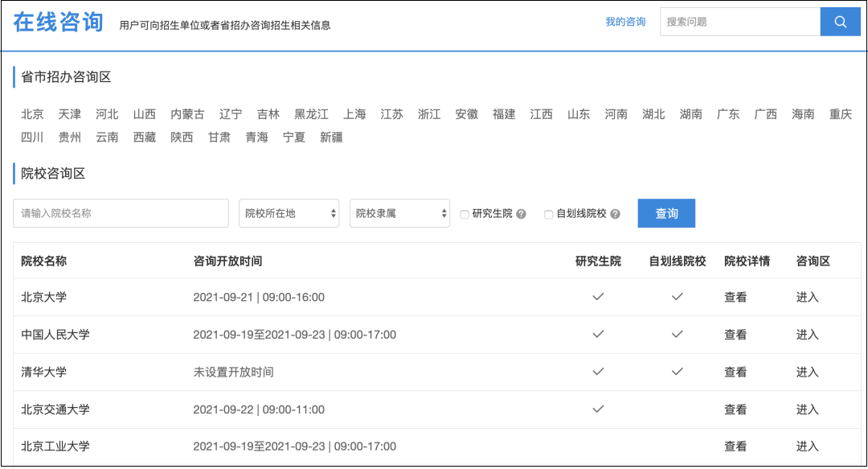Viewport: 868px width, 469px height.
Task: Select 青海 province link
Action: [x=257, y=138]
